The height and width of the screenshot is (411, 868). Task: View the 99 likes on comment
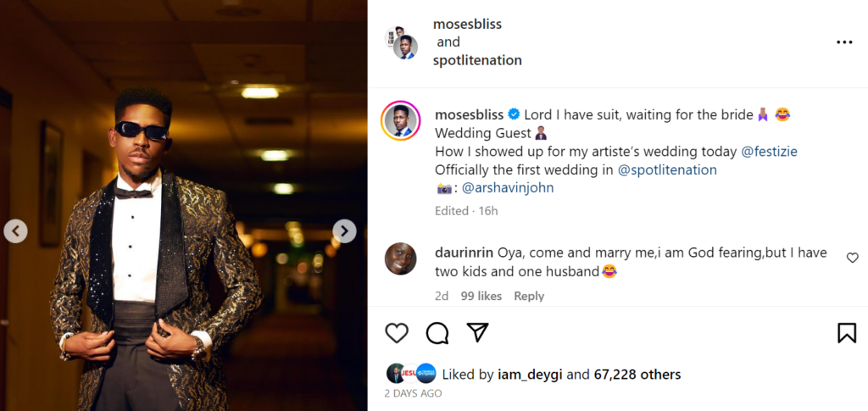pos(481,296)
